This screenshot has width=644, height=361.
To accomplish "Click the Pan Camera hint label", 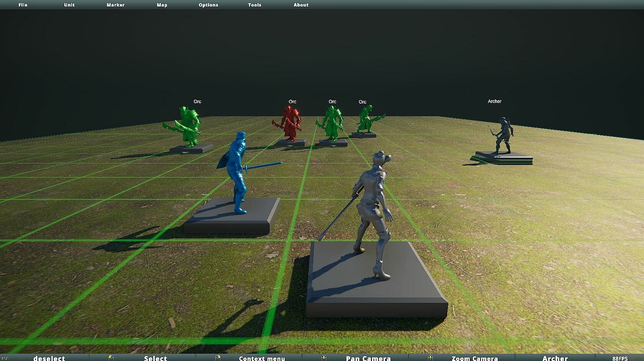I will point(368,358).
